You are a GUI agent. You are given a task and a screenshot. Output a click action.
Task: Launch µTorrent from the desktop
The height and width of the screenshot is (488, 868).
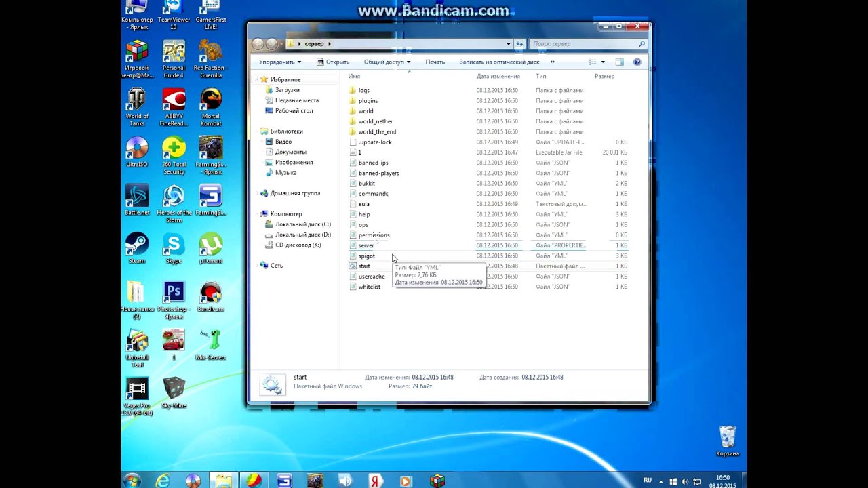211,248
